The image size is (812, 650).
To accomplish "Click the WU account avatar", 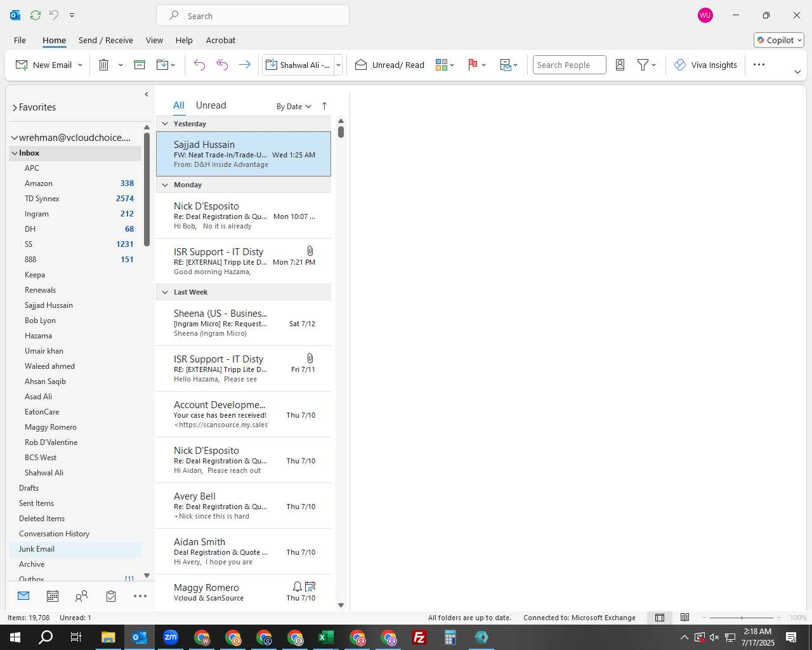I will click(x=705, y=15).
